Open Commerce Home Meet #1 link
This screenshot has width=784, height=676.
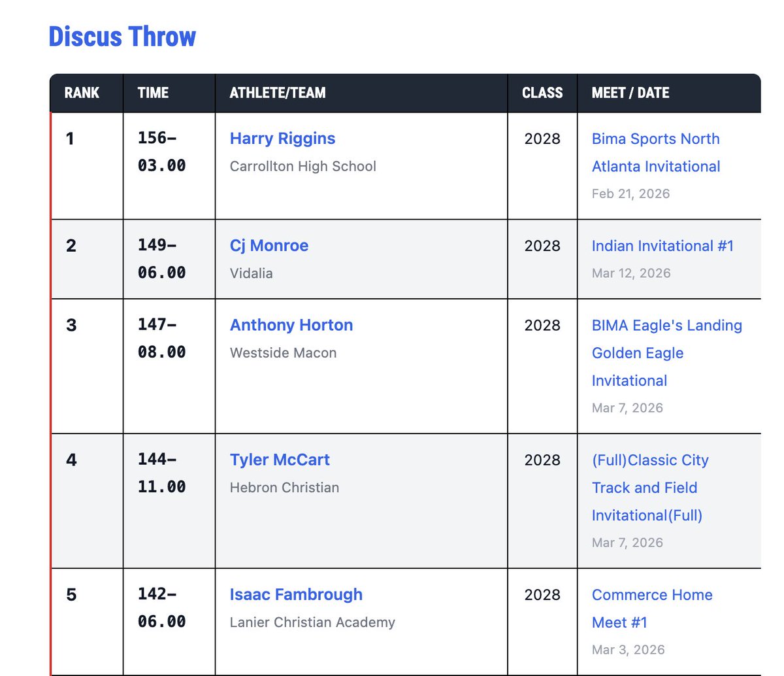(652, 609)
